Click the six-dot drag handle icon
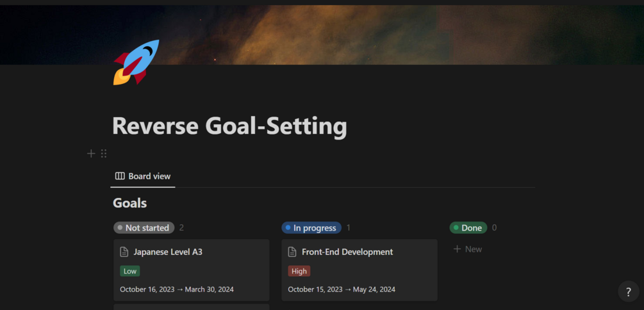 tap(104, 154)
